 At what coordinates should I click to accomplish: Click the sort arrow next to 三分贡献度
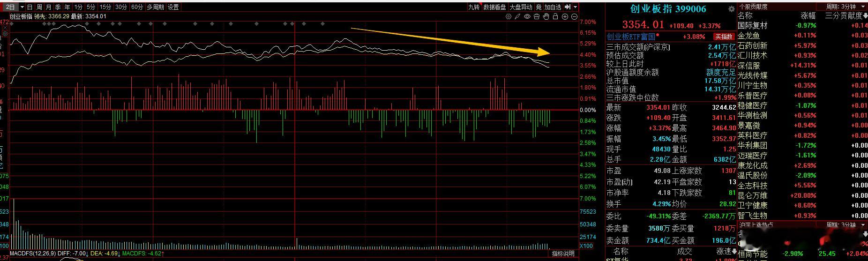(865, 15)
